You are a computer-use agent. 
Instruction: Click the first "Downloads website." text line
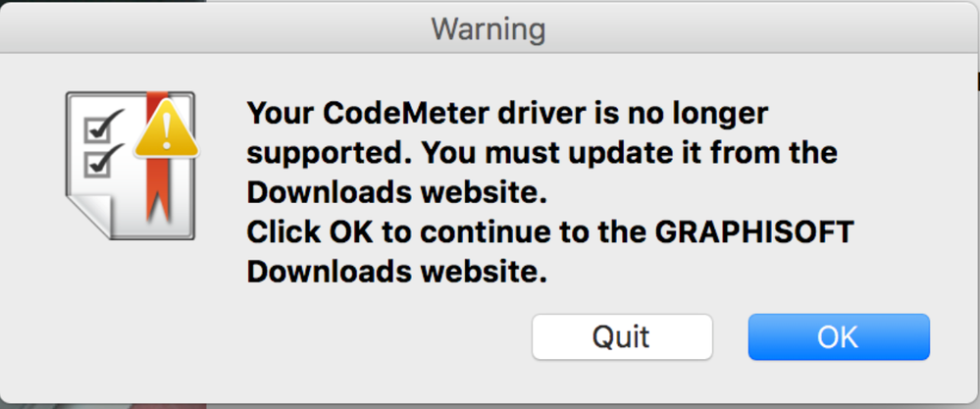(x=395, y=193)
